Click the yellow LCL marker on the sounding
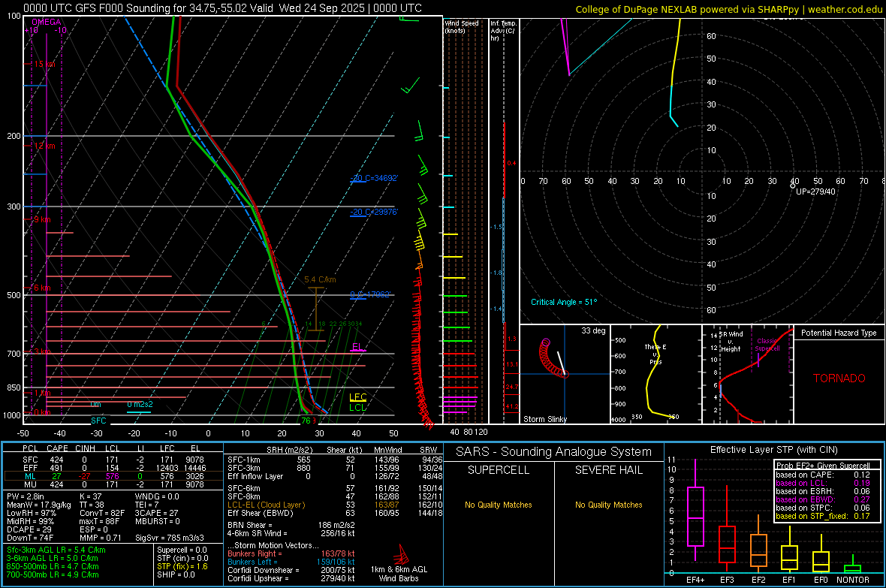Screen dimensions: 886x588 point(357,408)
